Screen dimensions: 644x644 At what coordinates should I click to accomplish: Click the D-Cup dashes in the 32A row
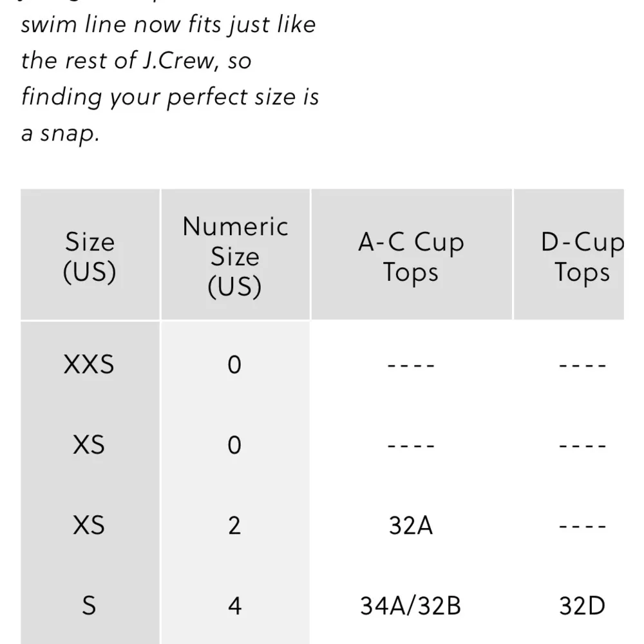click(582, 526)
